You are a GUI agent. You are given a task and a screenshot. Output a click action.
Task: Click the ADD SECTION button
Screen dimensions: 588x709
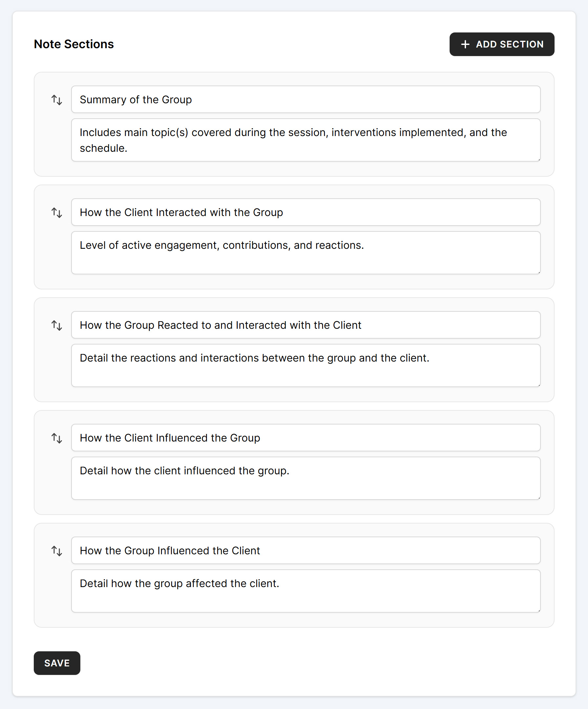click(501, 44)
